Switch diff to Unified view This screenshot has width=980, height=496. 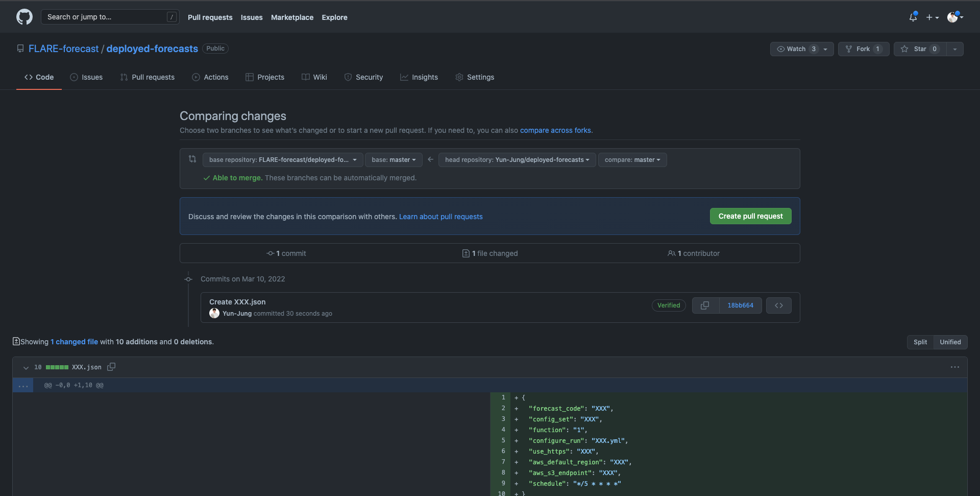[950, 342]
